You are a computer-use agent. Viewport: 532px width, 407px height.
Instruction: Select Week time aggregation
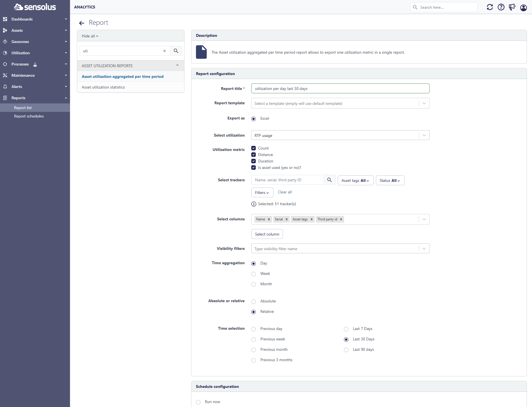pyautogui.click(x=254, y=274)
